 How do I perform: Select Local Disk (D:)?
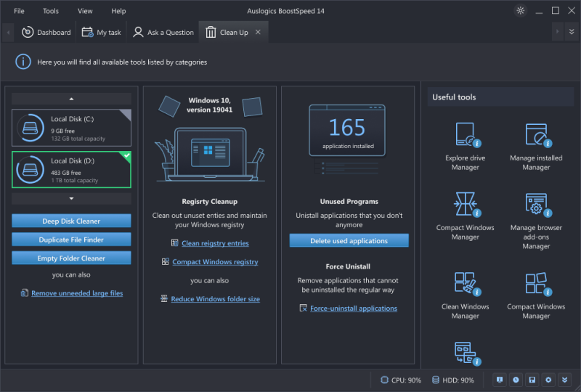pyautogui.click(x=71, y=170)
